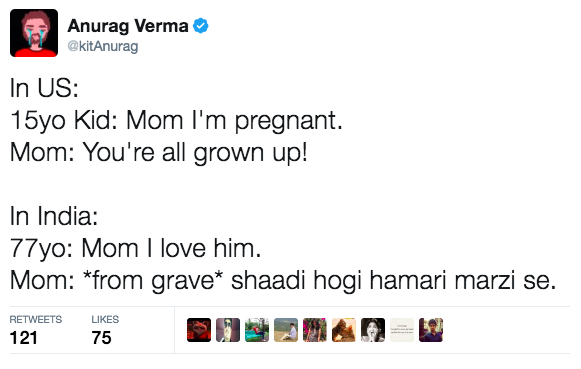Open the avatar of person sitting on the hillside

tap(286, 330)
